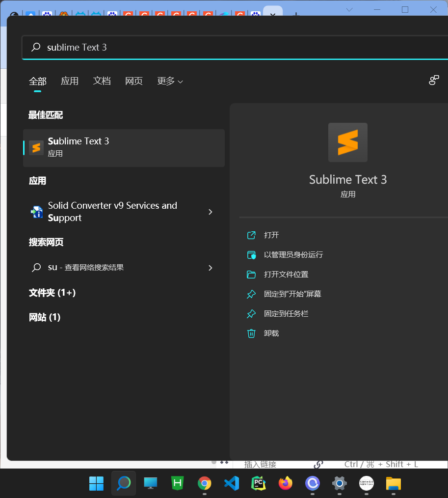Choose 固定到任务栏 action
The image size is (448, 498).
[x=286, y=314]
